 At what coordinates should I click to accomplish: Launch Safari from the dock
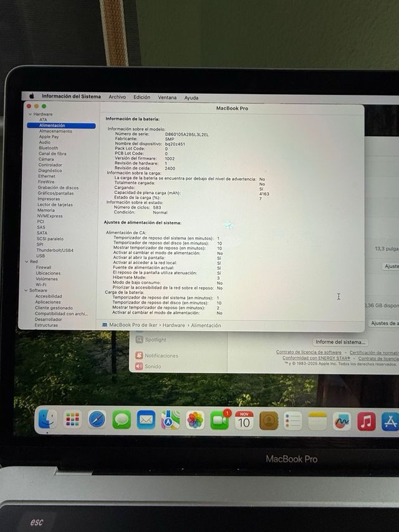pos(97,419)
